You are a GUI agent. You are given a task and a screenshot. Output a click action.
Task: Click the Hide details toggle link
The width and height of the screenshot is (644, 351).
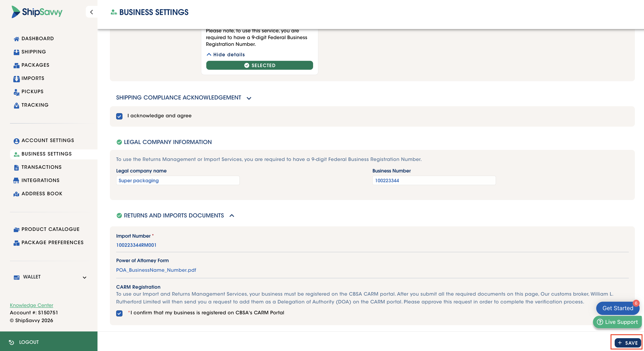tap(226, 55)
